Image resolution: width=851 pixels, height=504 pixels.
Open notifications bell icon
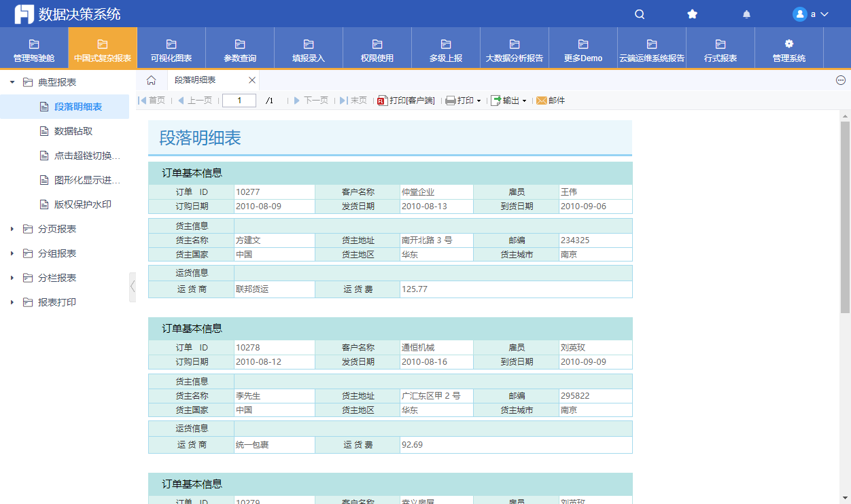pos(746,14)
